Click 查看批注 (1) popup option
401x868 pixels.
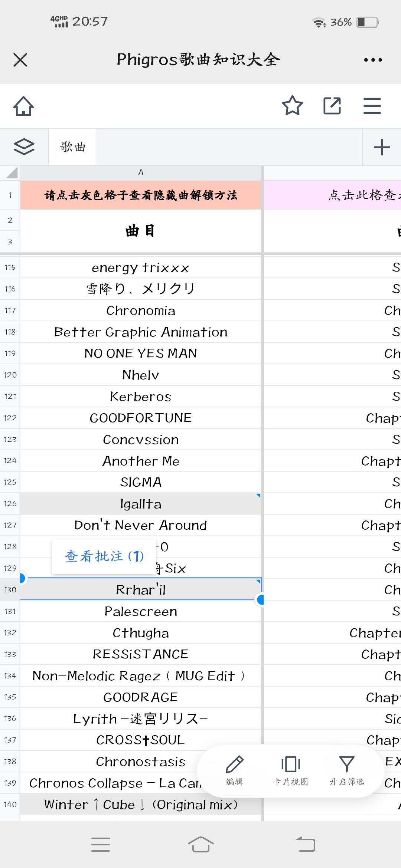104,556
